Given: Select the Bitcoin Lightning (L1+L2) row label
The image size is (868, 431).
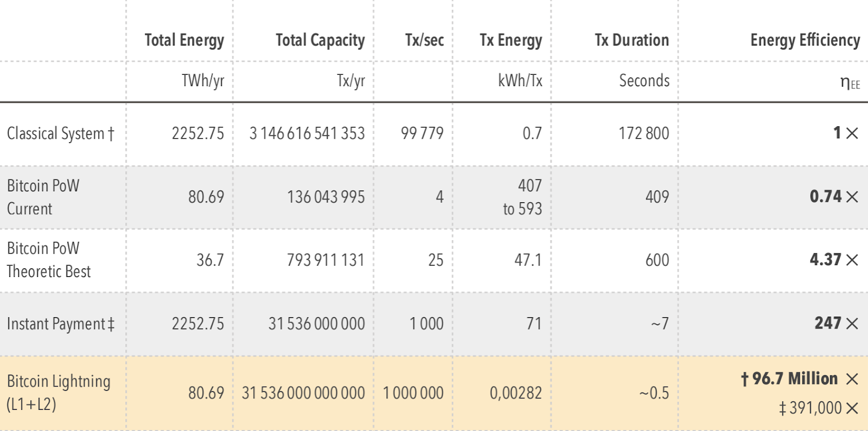Looking at the screenshot, I should 58,393.
